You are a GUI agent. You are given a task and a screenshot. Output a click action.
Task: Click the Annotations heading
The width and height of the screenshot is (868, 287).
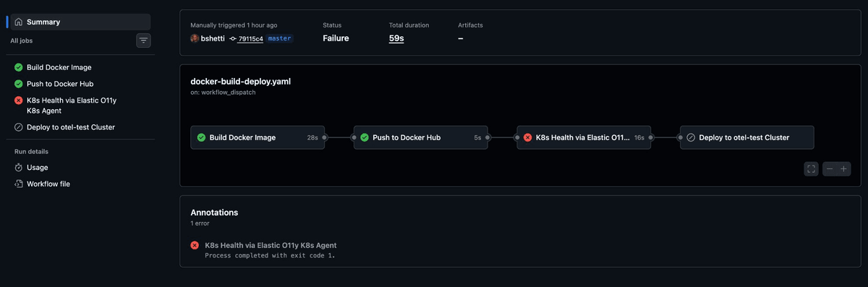[x=214, y=213]
